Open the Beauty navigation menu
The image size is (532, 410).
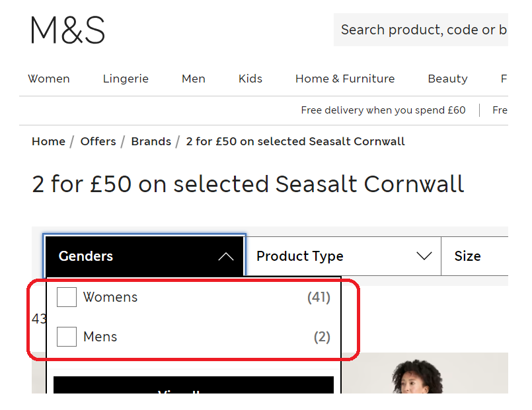tap(447, 79)
